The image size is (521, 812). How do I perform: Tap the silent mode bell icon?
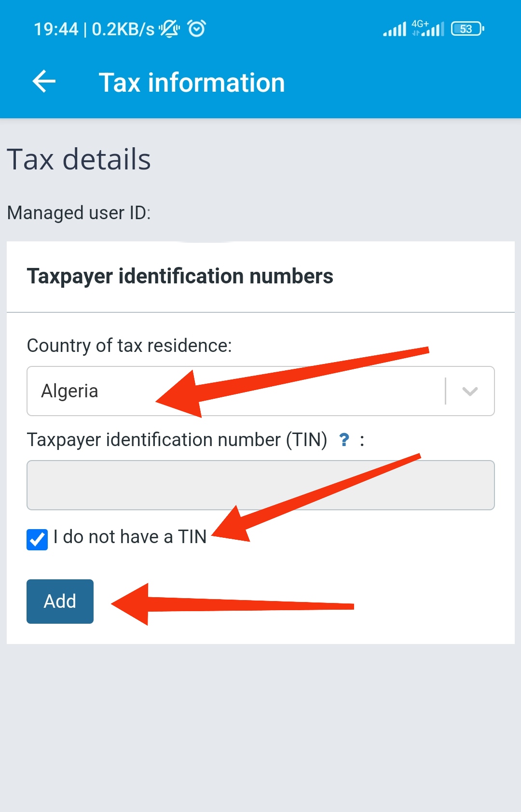pos(169,29)
